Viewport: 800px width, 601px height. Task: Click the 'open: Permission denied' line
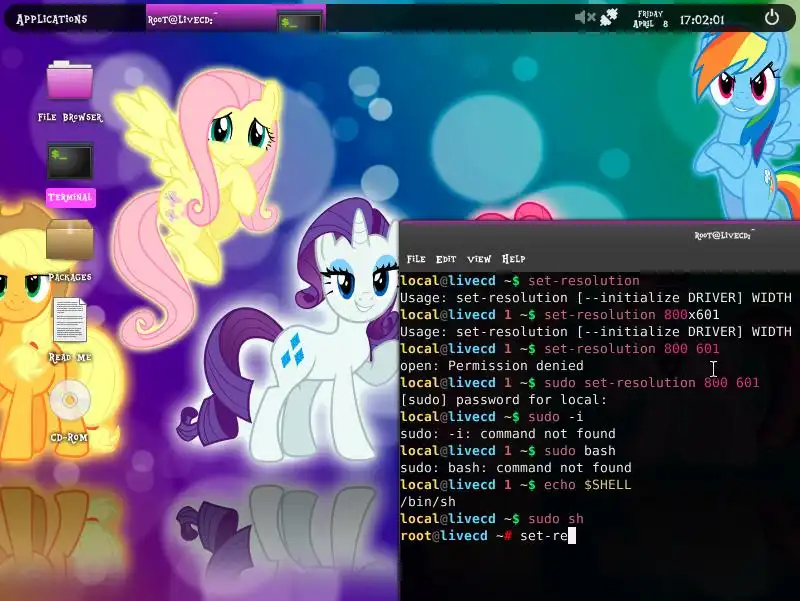[491, 366]
